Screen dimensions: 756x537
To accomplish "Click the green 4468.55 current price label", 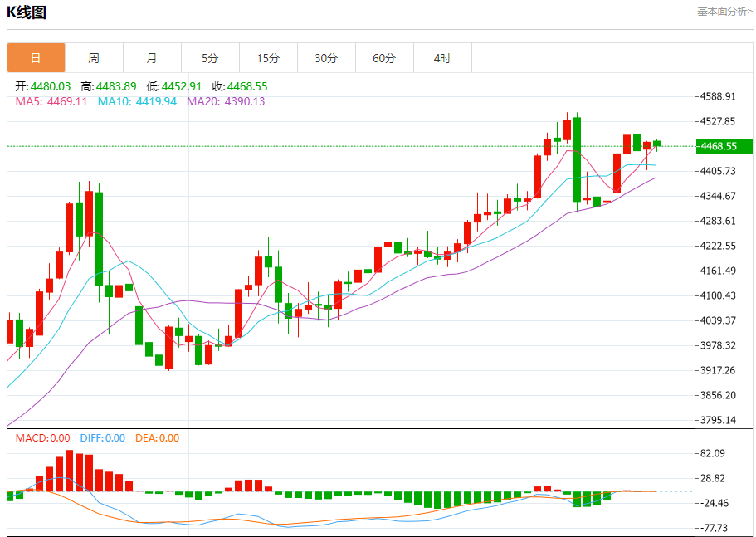I will click(x=724, y=146).
